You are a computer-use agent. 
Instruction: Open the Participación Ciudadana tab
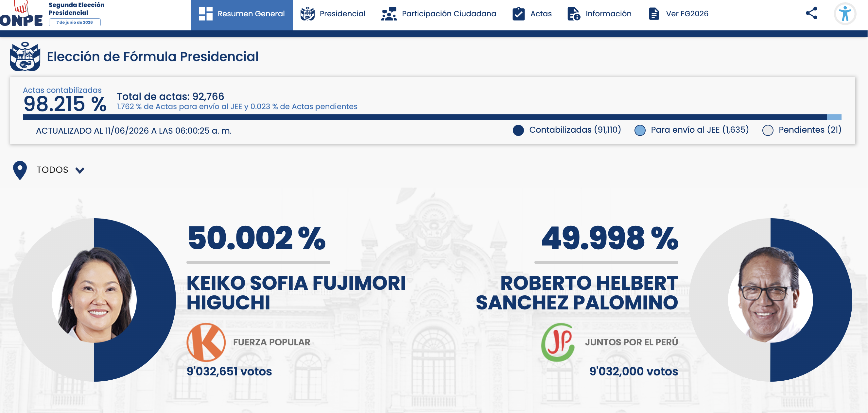(x=438, y=14)
